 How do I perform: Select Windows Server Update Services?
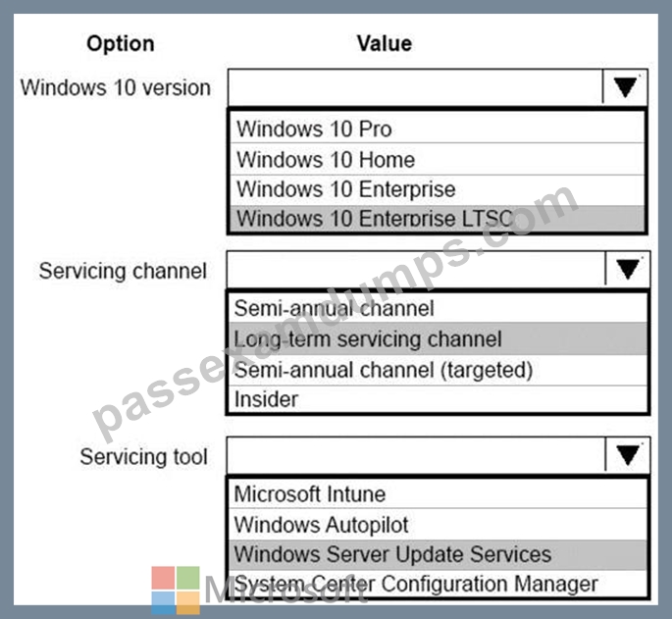[x=438, y=554]
